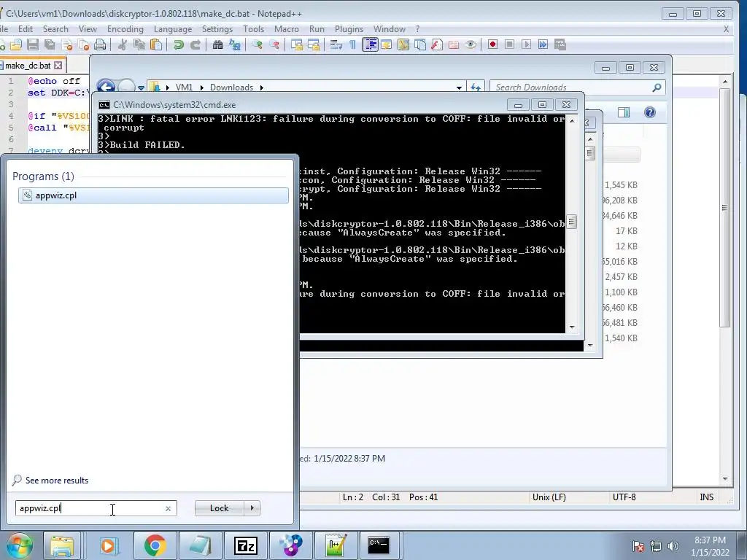The height and width of the screenshot is (560, 747).
Task: Expand the arrow next to Lock button
Action: (252, 508)
